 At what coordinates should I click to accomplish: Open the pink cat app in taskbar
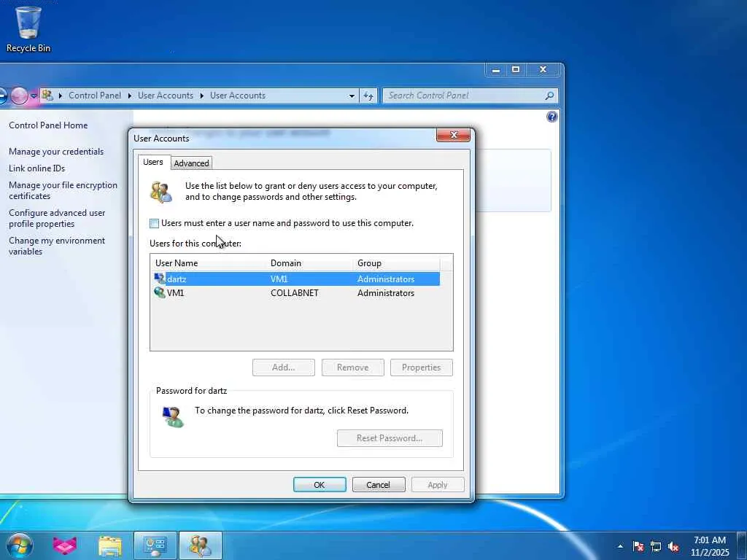[x=65, y=545]
